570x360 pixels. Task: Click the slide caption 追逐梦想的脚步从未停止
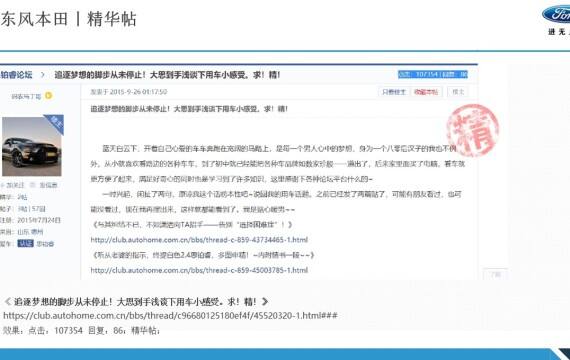(x=136, y=301)
